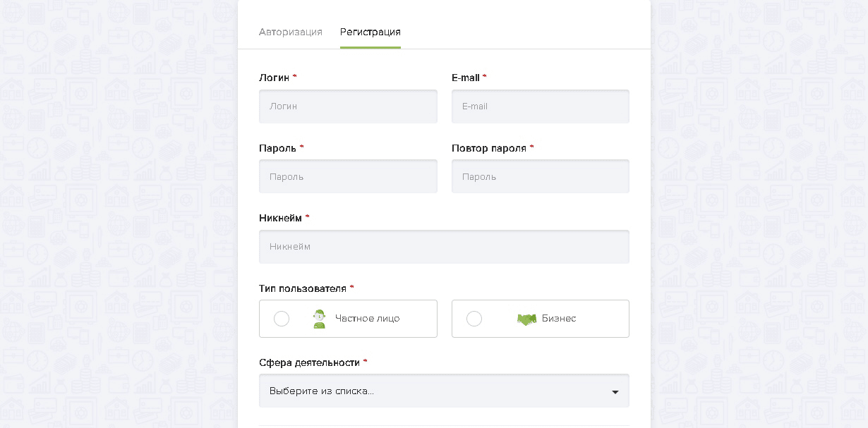This screenshot has height=428, width=868.
Task: Click the Повтор пароля heading label
Action: coord(488,148)
